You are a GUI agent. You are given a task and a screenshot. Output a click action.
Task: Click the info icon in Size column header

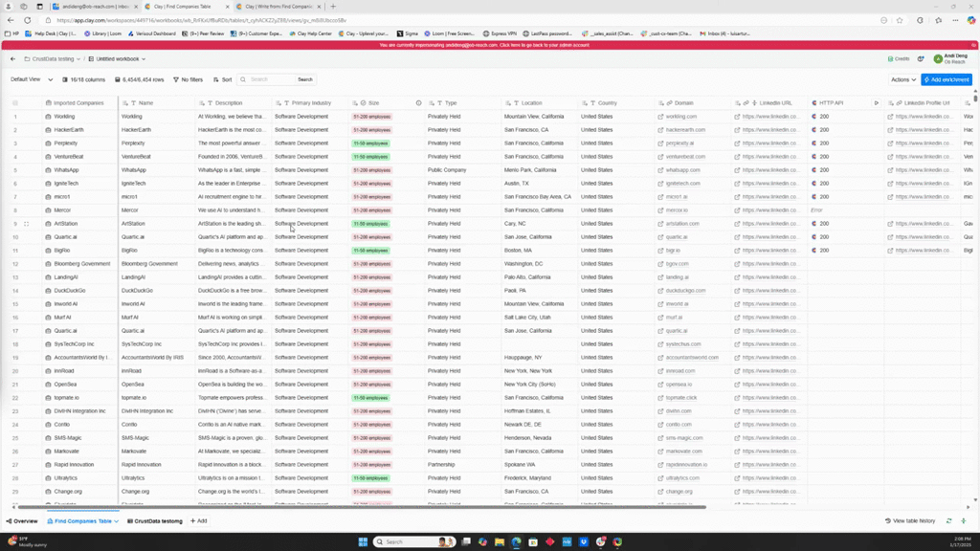[x=418, y=103]
